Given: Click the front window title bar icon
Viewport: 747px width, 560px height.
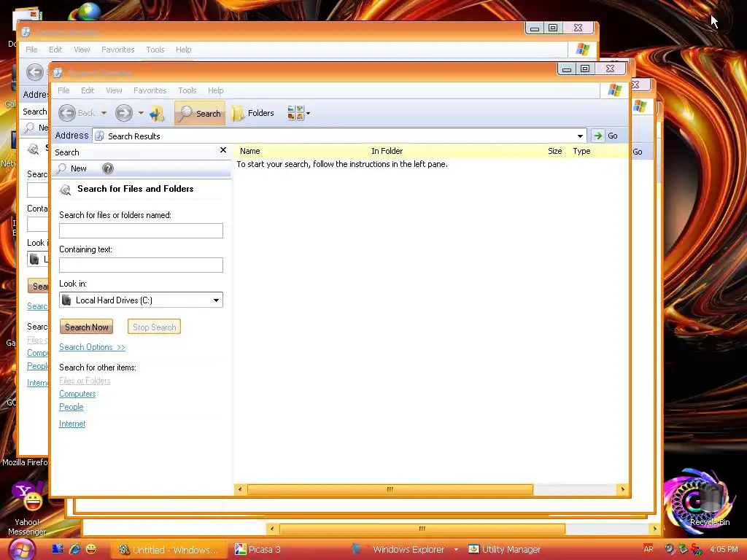Looking at the screenshot, I should (58, 73).
